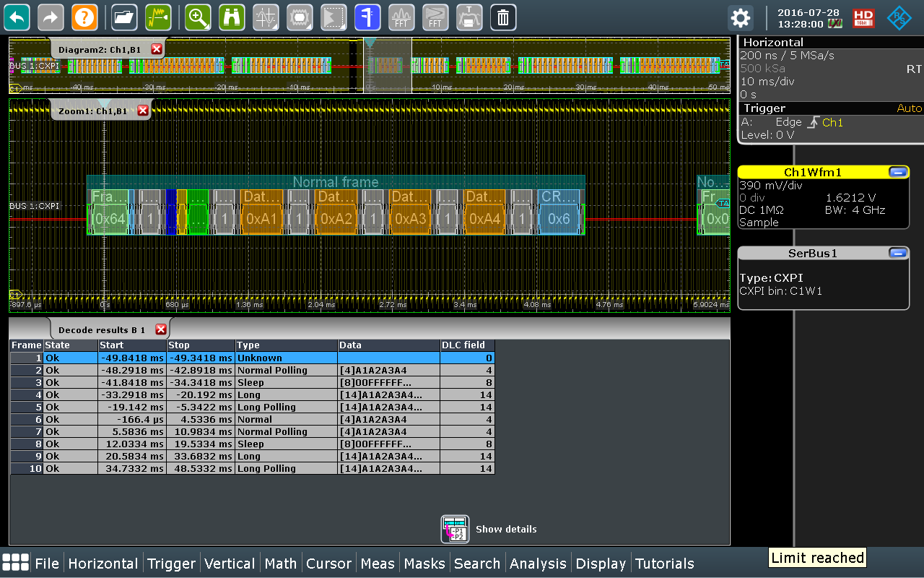Click the undo arrow icon
Screen dimensions: 924x578
tap(17, 17)
